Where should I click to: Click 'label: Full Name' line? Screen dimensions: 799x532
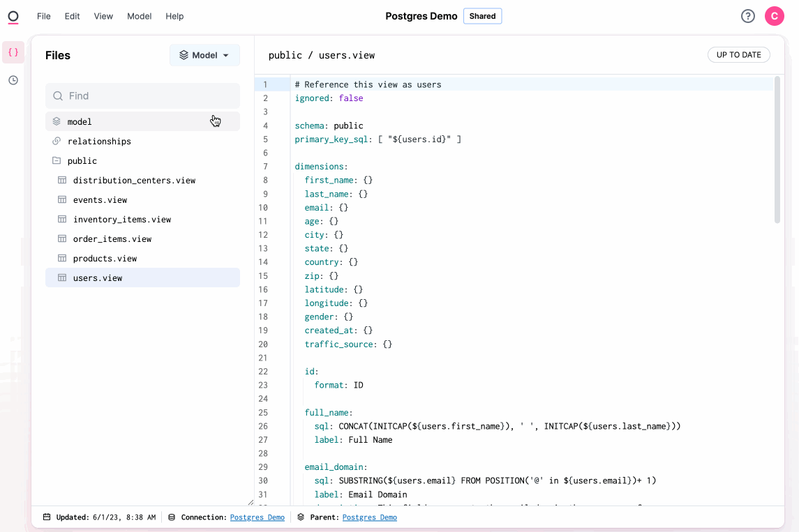pos(353,440)
